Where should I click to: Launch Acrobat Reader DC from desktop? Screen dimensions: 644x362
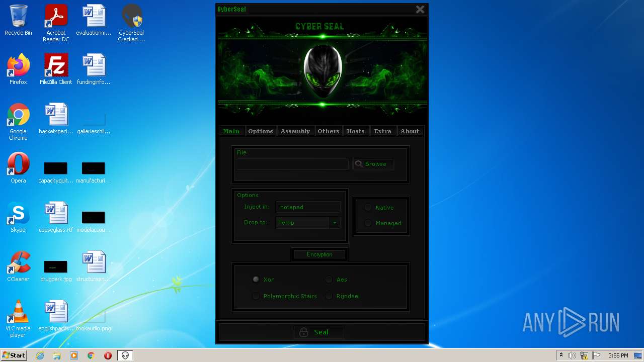(56, 24)
